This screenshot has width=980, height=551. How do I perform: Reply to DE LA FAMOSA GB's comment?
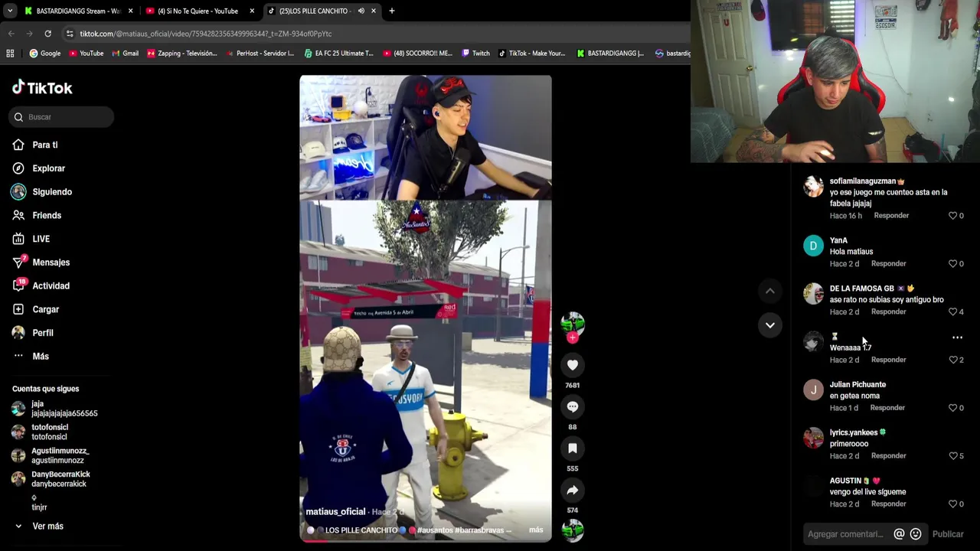[x=888, y=312]
